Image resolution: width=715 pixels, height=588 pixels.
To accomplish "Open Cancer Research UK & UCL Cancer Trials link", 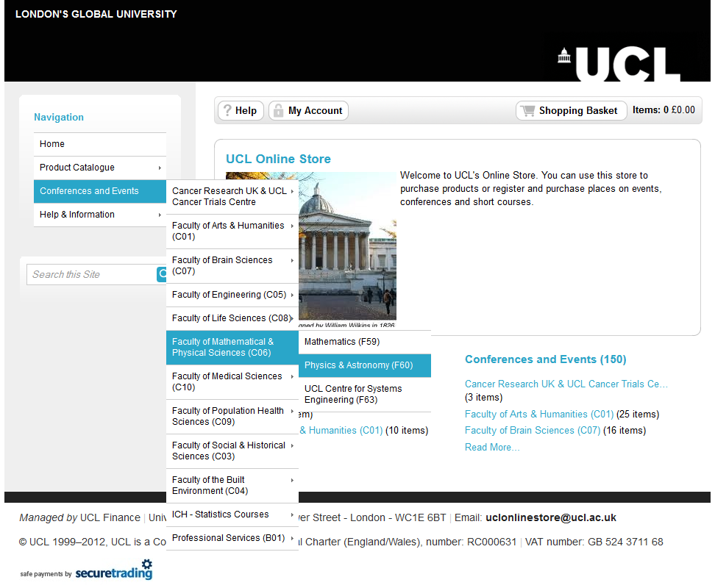I will tap(566, 384).
